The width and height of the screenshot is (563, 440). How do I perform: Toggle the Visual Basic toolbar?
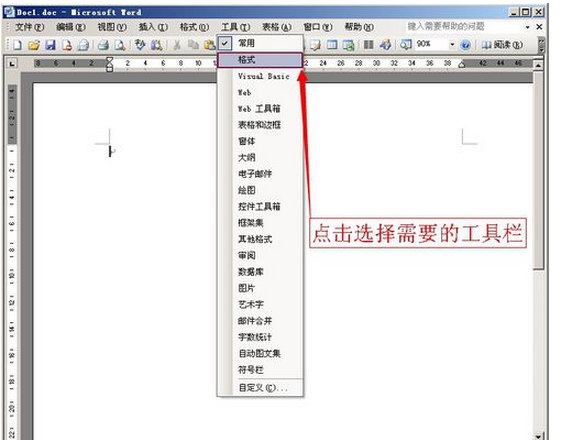tap(260, 76)
